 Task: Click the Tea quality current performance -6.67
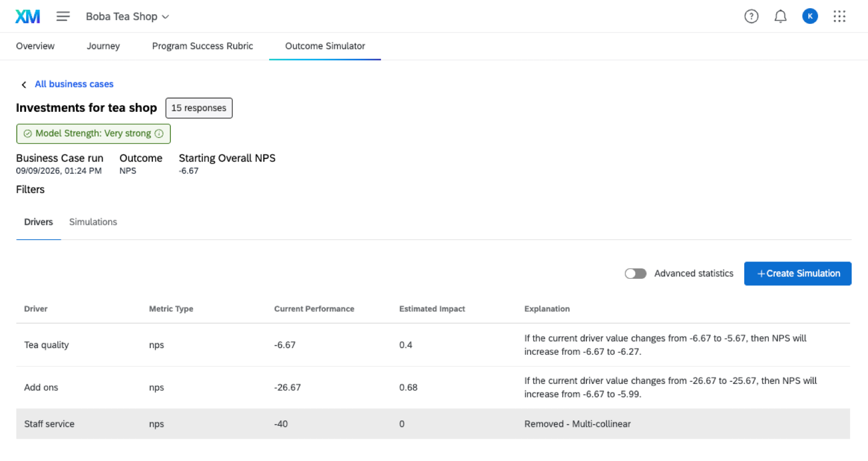coord(285,345)
